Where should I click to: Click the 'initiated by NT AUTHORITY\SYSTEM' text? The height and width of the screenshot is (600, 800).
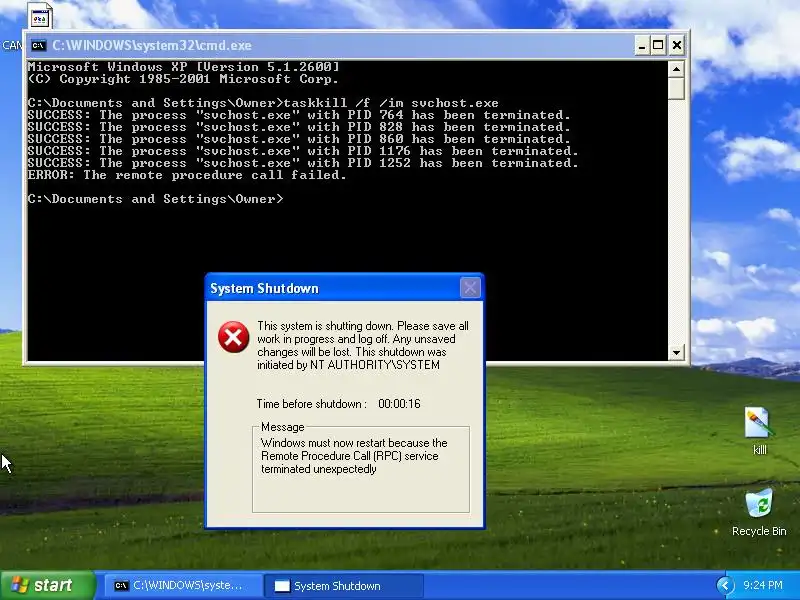(x=348, y=365)
